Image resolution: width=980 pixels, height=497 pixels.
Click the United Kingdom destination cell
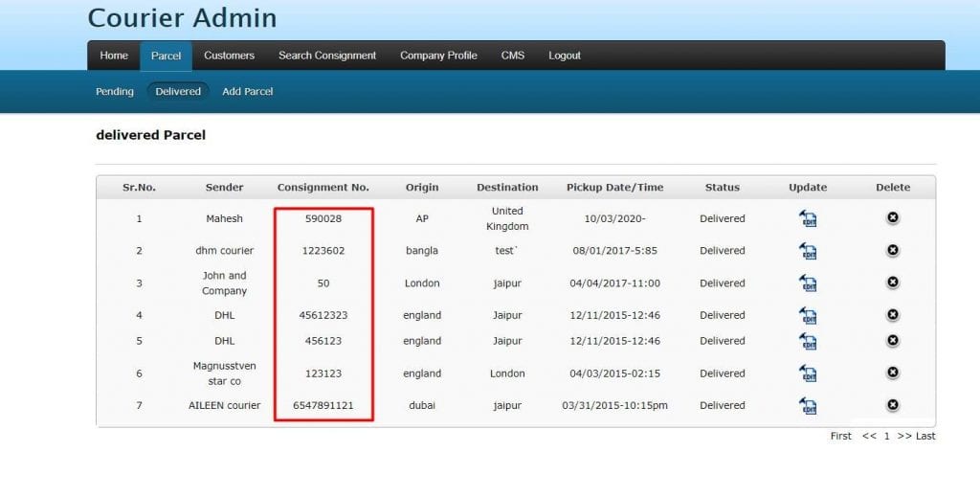click(507, 218)
